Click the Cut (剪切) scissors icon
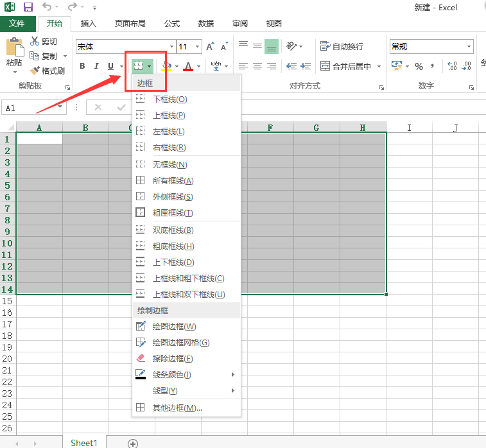The width and height of the screenshot is (486, 448). 35,41
